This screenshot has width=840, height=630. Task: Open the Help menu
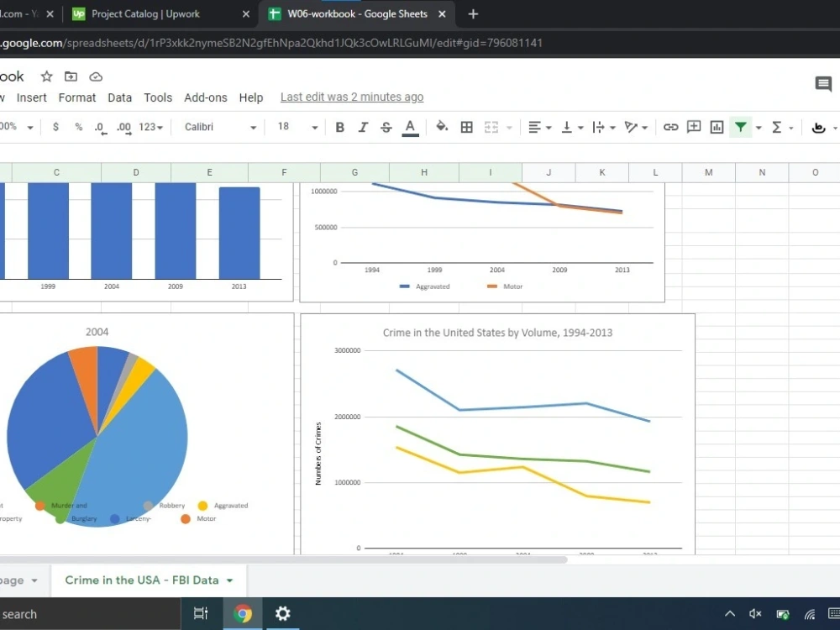click(250, 97)
